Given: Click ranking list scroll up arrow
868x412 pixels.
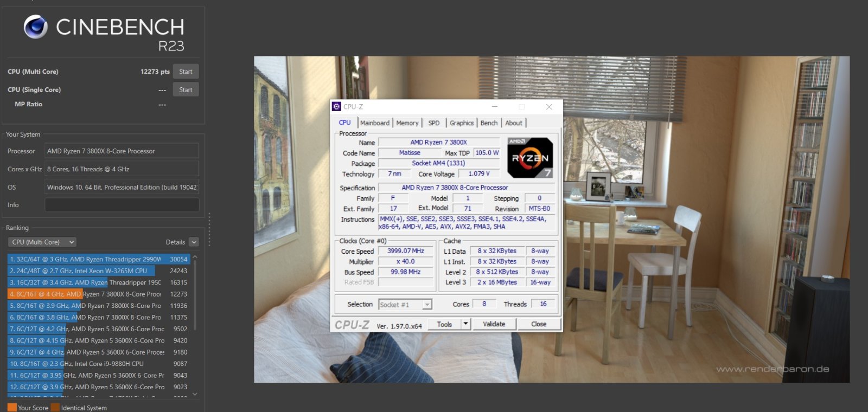Looking at the screenshot, I should (195, 257).
